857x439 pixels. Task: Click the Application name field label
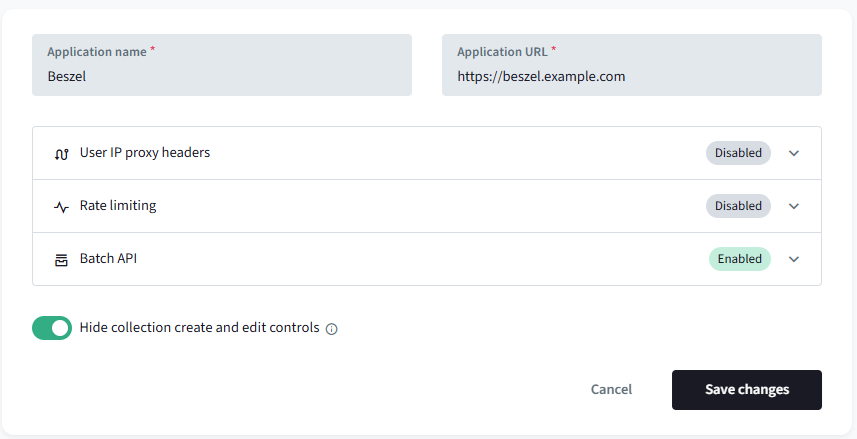98,52
